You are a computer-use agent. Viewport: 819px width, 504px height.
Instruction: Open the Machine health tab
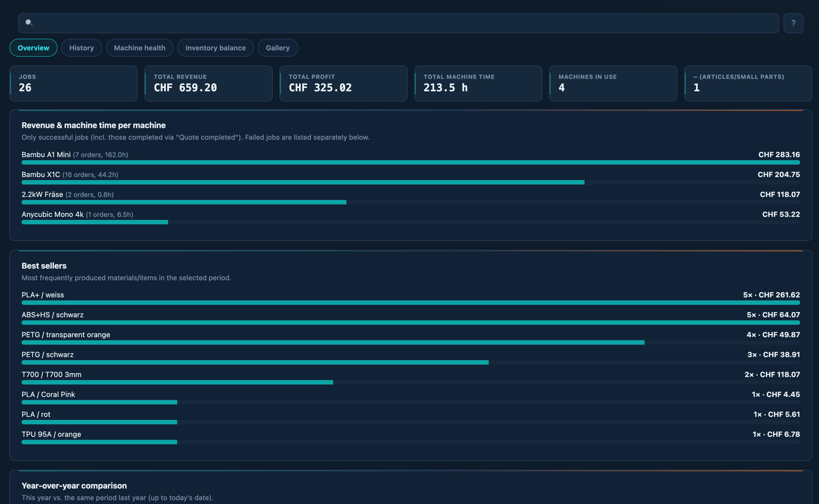point(140,48)
